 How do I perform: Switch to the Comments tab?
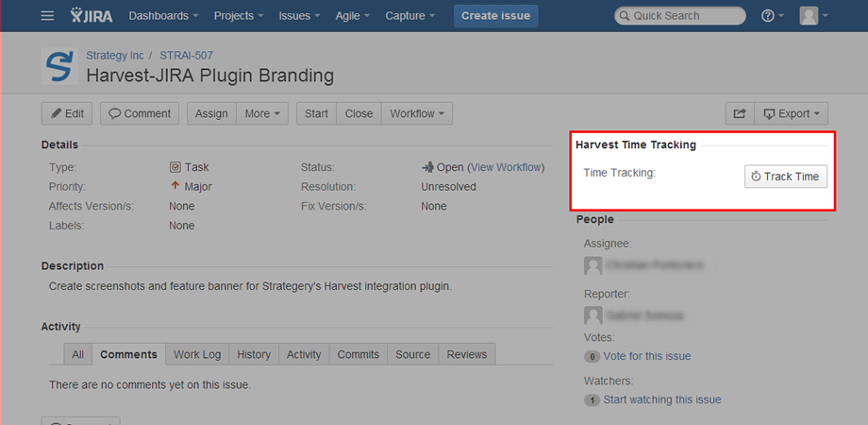click(x=129, y=354)
